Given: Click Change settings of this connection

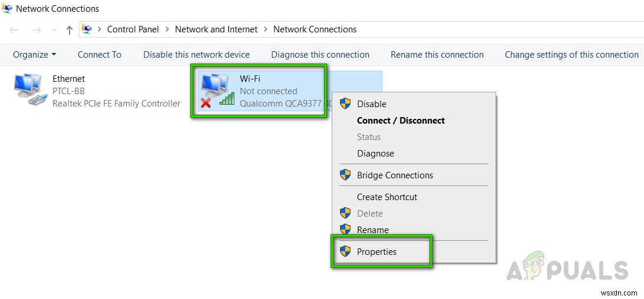Looking at the screenshot, I should 572,55.
